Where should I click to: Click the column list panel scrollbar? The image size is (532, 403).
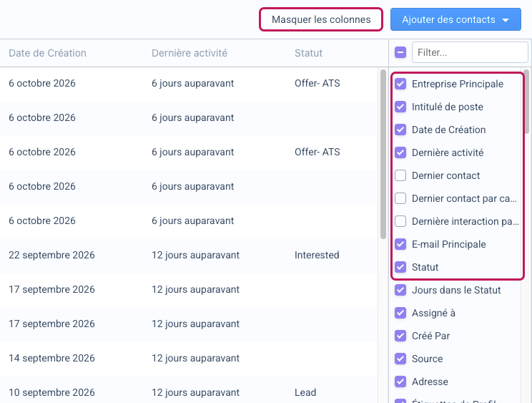point(526,102)
